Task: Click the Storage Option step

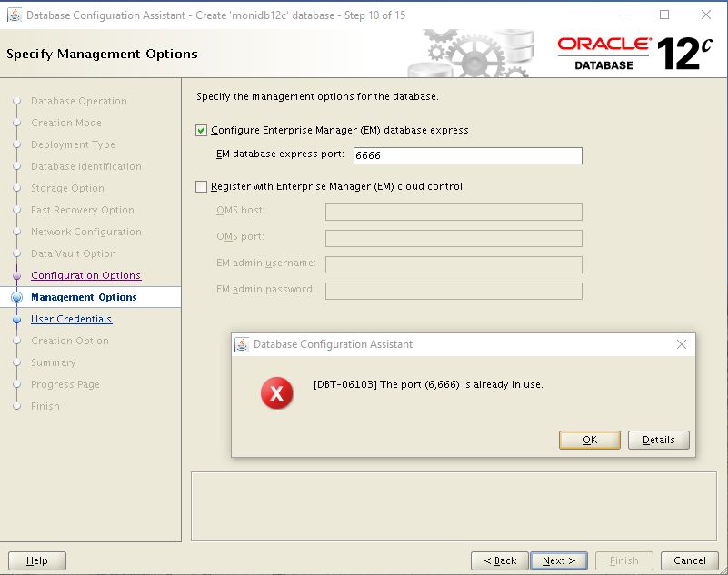Action: point(67,188)
